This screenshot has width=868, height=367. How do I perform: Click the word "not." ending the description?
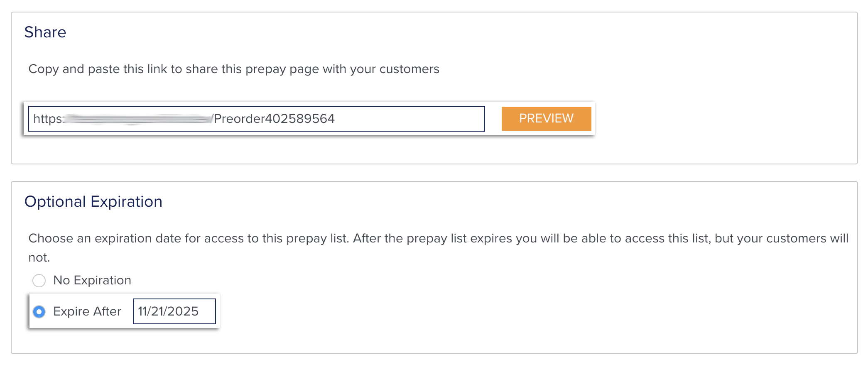pyautogui.click(x=39, y=258)
